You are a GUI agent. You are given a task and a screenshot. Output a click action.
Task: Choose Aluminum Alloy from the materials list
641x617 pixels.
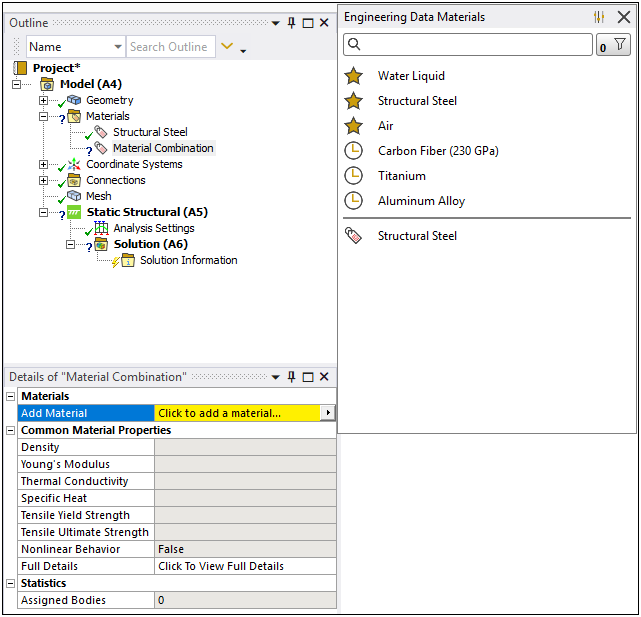[x=421, y=201]
